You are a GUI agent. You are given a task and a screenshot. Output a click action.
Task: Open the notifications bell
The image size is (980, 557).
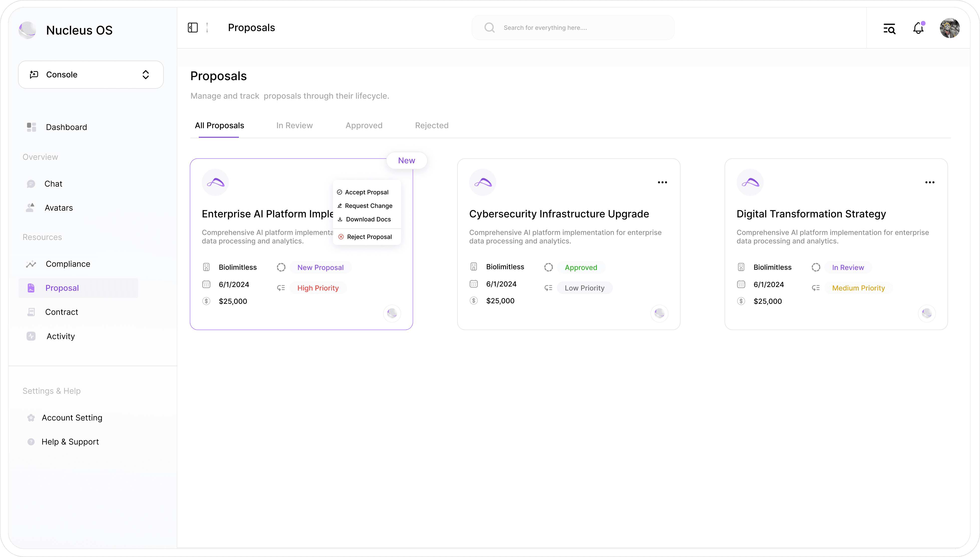[918, 28]
